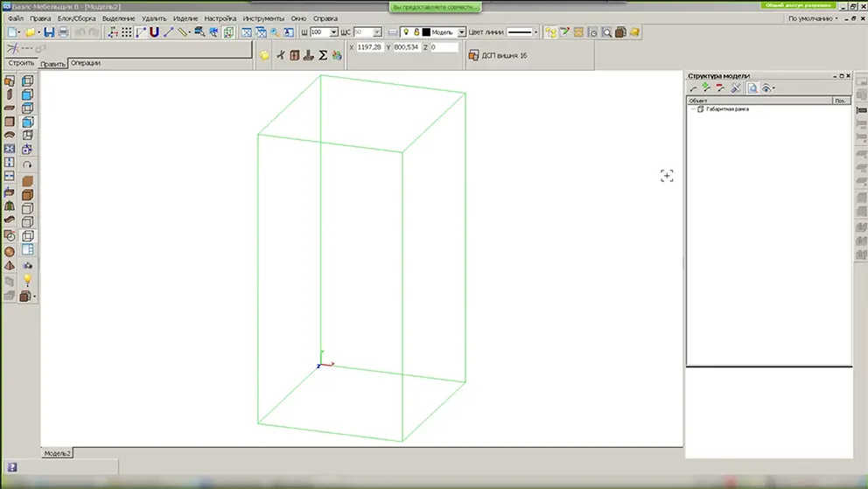Click the crossed tools icon in Структура модели
This screenshot has width=868, height=489.
(736, 88)
